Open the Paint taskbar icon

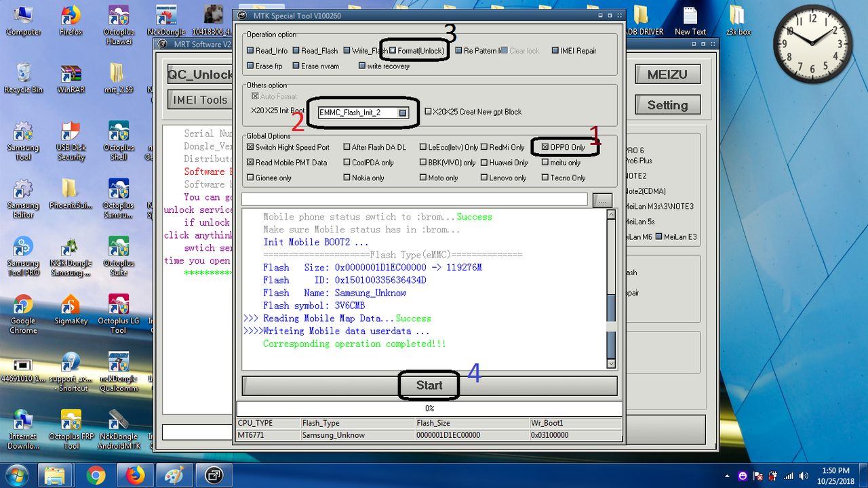pyautogui.click(x=174, y=474)
